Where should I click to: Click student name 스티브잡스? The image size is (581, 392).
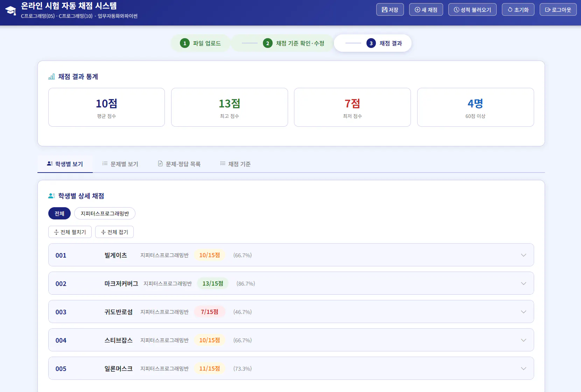119,340
